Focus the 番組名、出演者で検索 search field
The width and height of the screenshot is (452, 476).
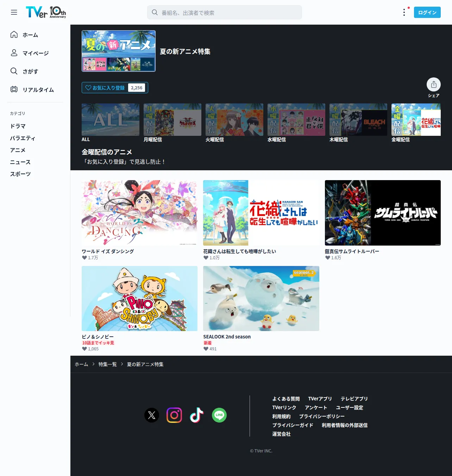click(x=225, y=12)
